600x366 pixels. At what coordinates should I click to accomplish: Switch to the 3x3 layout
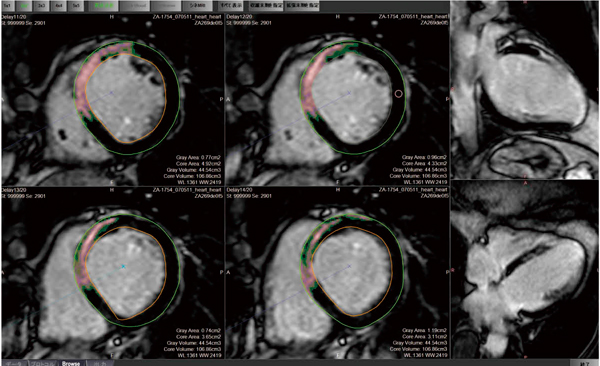pyautogui.click(x=41, y=6)
